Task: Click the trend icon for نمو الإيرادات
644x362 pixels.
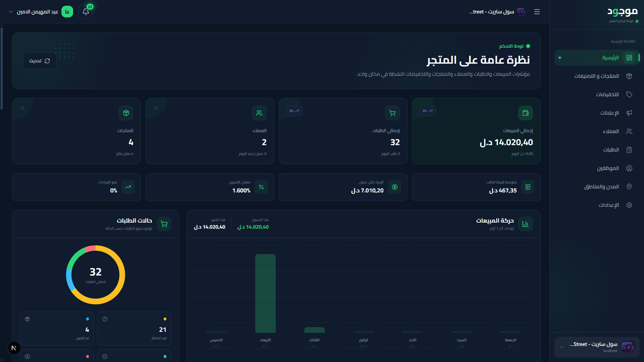Action: [x=128, y=187]
